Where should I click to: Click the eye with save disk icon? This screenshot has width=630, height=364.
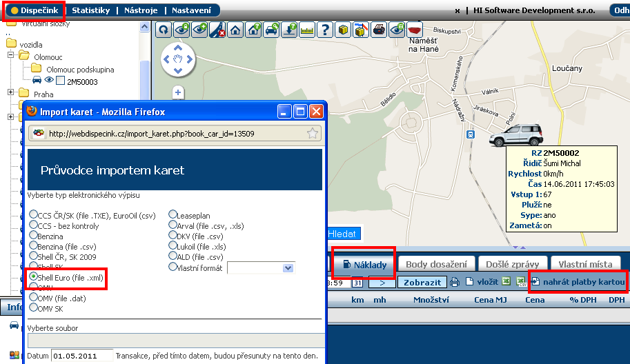coord(397,30)
